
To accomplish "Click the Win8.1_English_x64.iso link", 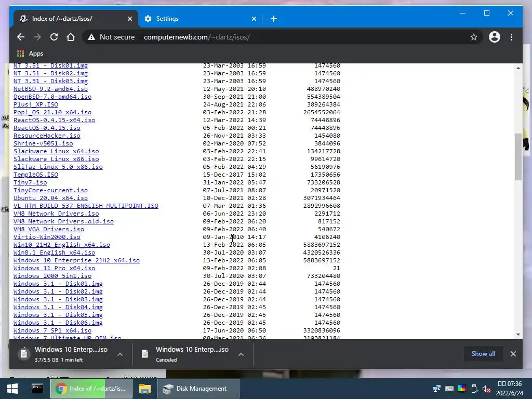I will point(54,253).
